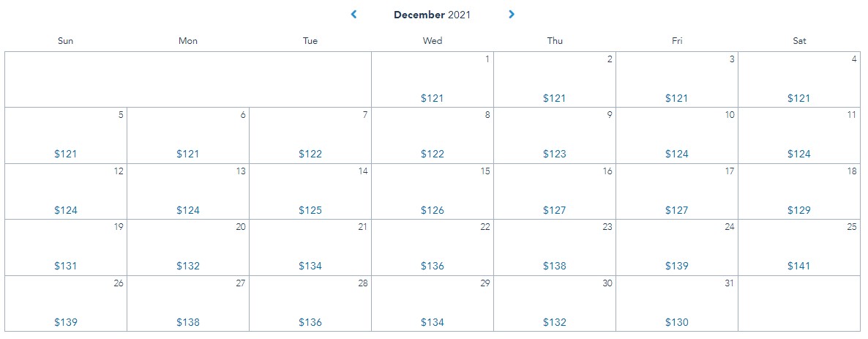Choose December 31 at $130
The height and width of the screenshot is (339, 868).
coord(677,303)
